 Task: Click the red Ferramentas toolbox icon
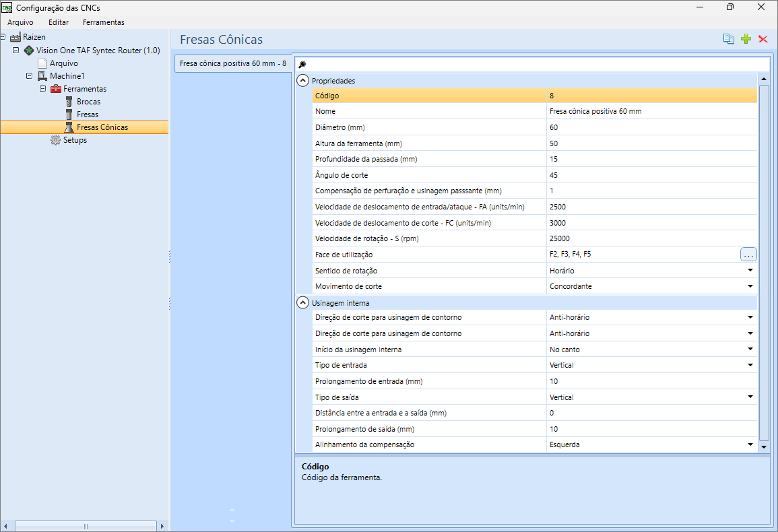click(55, 89)
